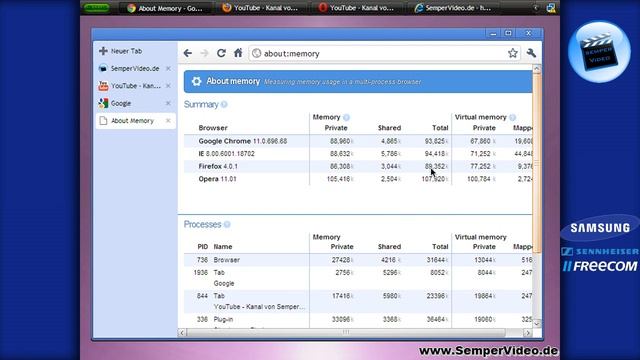Screen dimensions: 640x360
Task: Select the Google Chrome 11.0.696.68 row
Action: [358, 141]
